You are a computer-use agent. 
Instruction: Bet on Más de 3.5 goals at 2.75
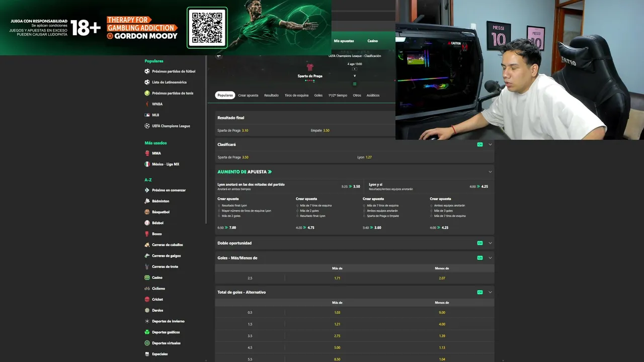pyautogui.click(x=337, y=336)
